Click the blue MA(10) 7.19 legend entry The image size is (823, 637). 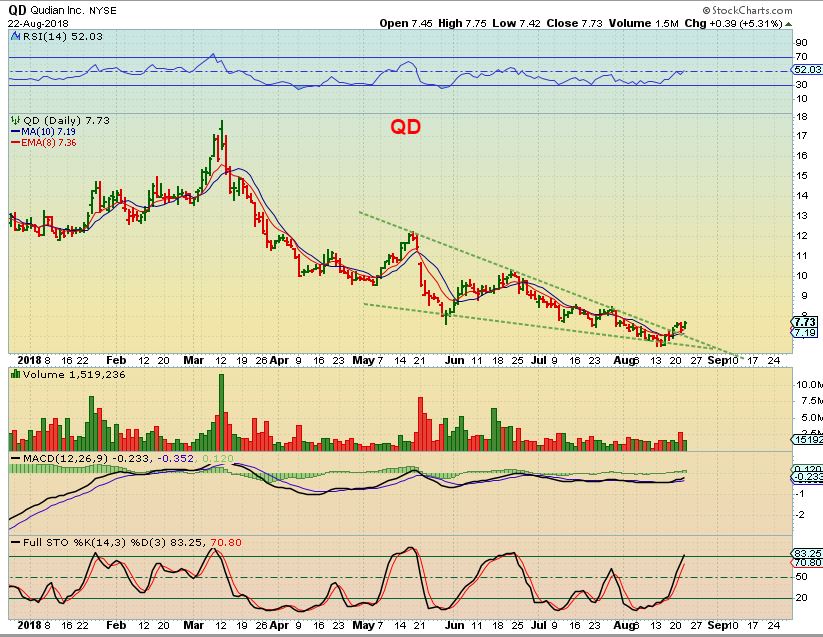[44, 132]
